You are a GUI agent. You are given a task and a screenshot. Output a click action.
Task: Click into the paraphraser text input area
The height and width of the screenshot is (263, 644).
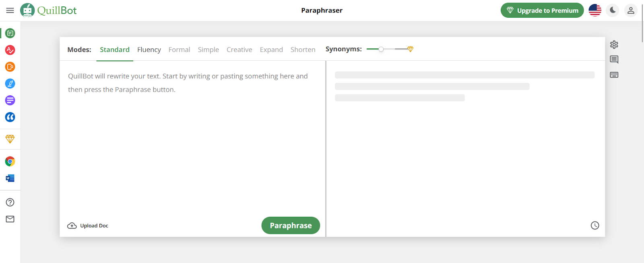192,141
